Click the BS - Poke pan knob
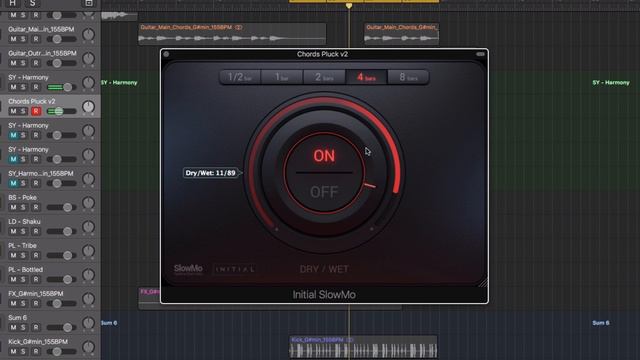Viewport: 640px width, 360px height. pyautogui.click(x=89, y=203)
